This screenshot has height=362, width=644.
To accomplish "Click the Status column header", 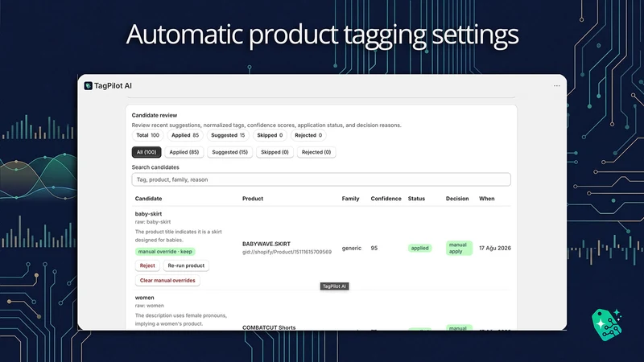I will pyautogui.click(x=416, y=199).
